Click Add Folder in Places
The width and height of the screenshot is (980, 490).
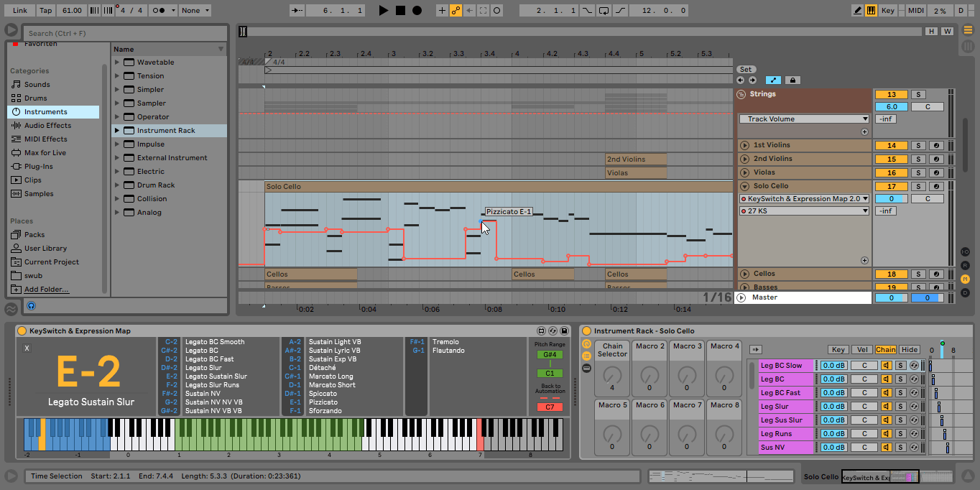47,289
